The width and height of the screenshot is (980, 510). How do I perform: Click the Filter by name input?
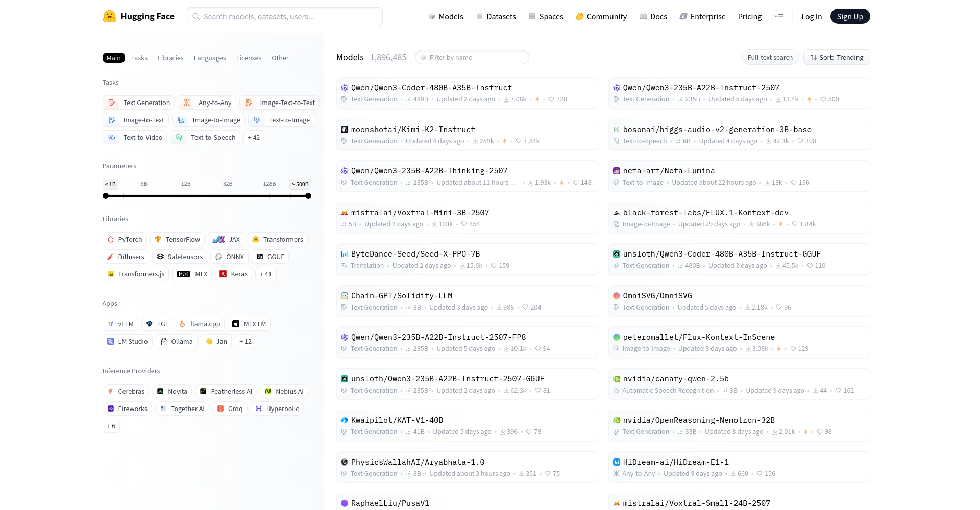click(x=472, y=57)
